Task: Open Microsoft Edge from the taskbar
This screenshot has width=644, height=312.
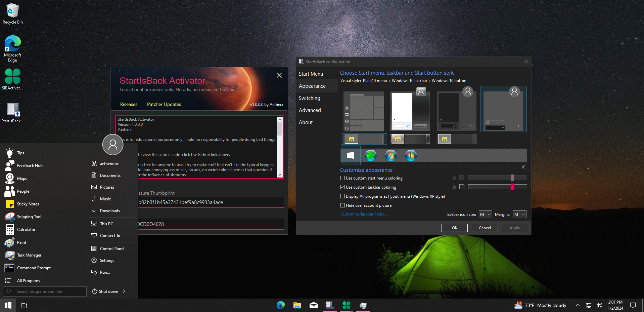Action: pyautogui.click(x=281, y=305)
